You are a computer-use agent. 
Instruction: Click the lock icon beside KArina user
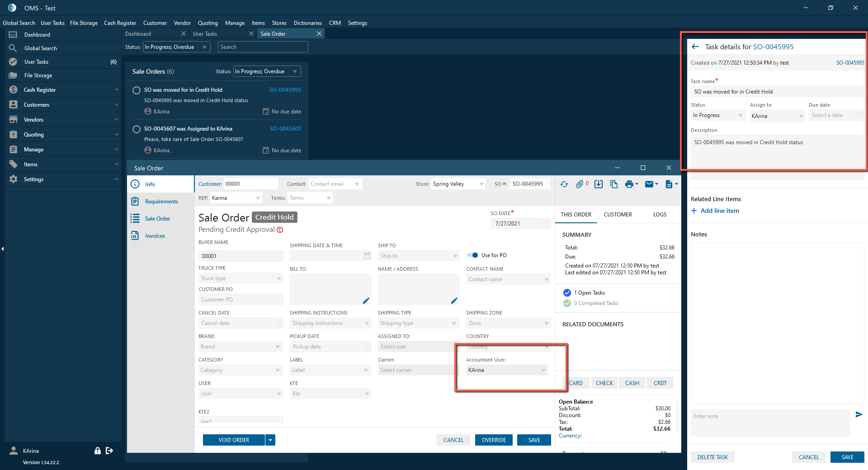coord(97,451)
